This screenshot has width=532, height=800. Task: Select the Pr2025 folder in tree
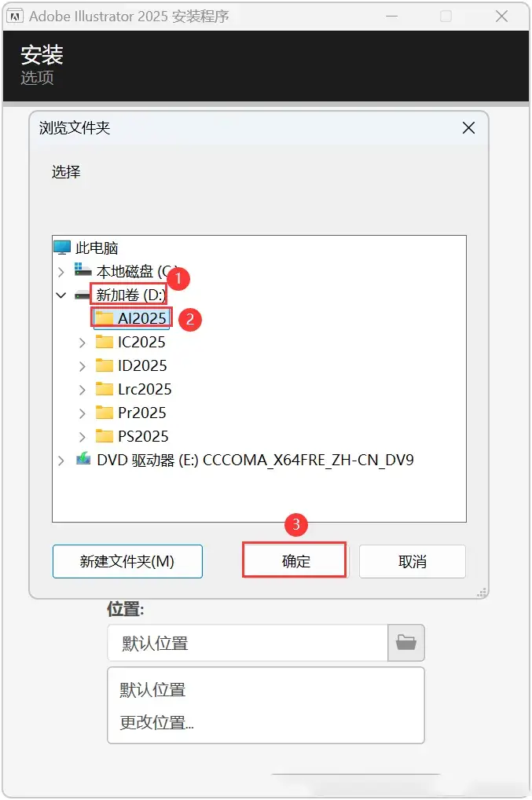[141, 413]
